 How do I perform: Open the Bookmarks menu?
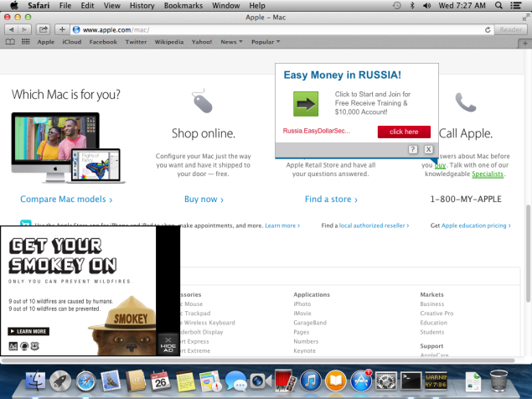(183, 5)
